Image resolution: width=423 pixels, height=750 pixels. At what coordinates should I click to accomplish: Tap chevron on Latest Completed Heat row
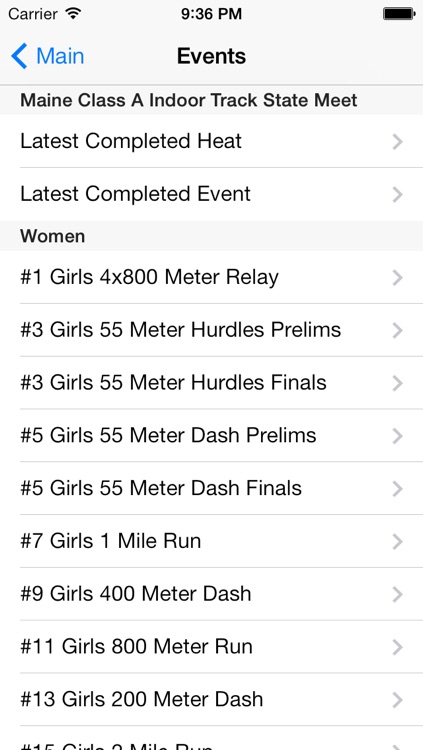coord(397,142)
